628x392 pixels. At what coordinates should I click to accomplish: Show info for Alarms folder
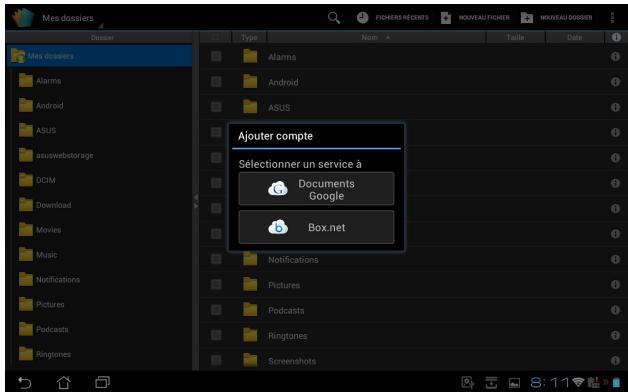point(616,56)
